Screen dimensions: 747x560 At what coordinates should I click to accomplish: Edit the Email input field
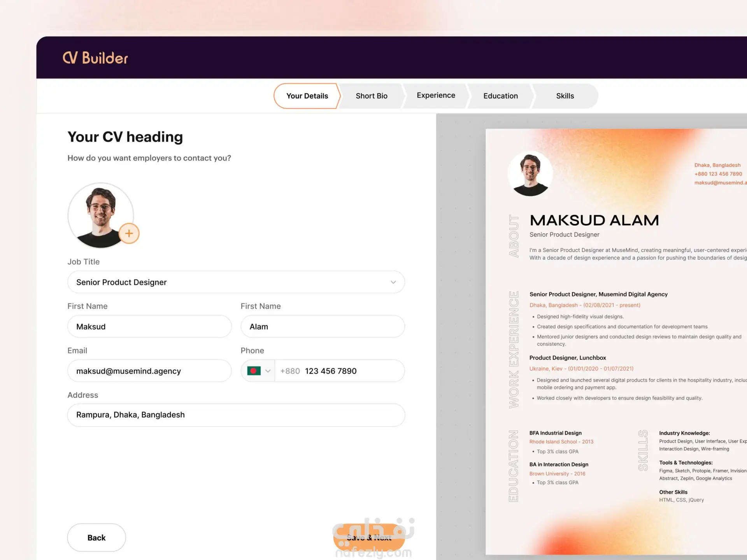coord(149,371)
